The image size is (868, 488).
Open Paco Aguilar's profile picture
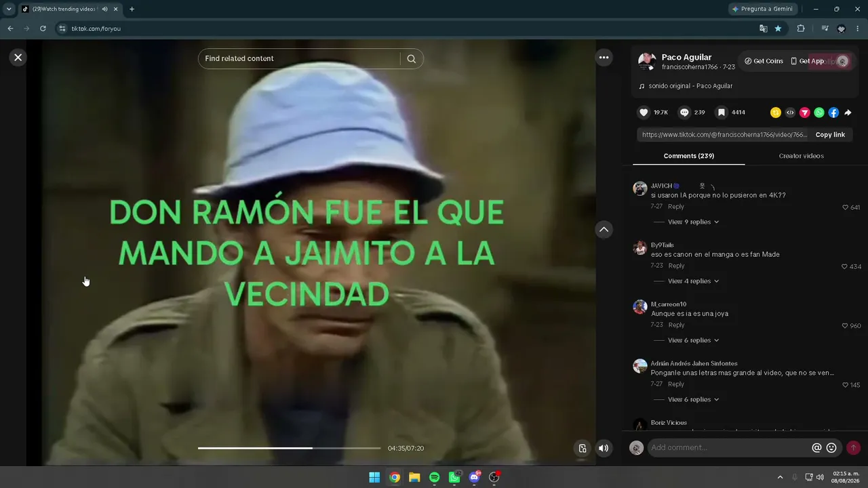(646, 61)
